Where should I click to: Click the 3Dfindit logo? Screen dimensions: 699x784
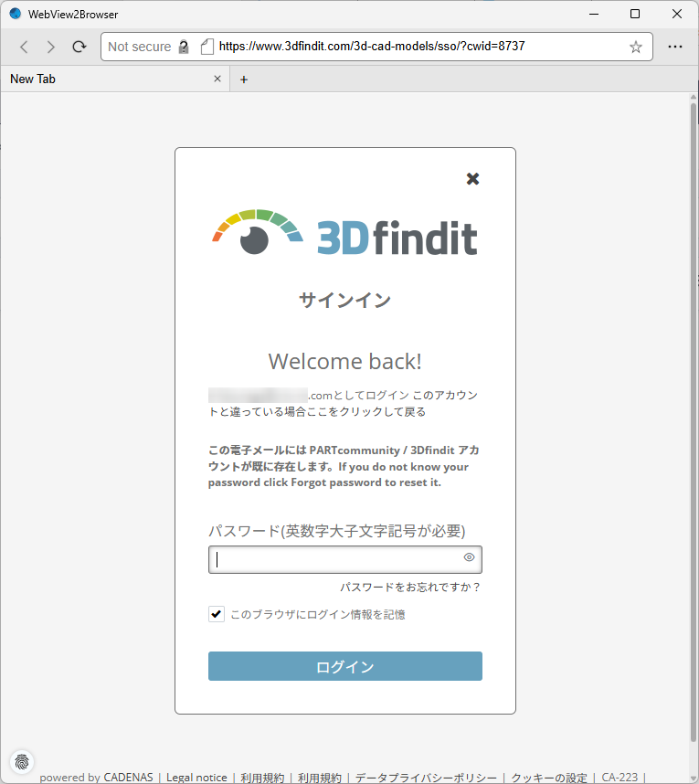(345, 234)
